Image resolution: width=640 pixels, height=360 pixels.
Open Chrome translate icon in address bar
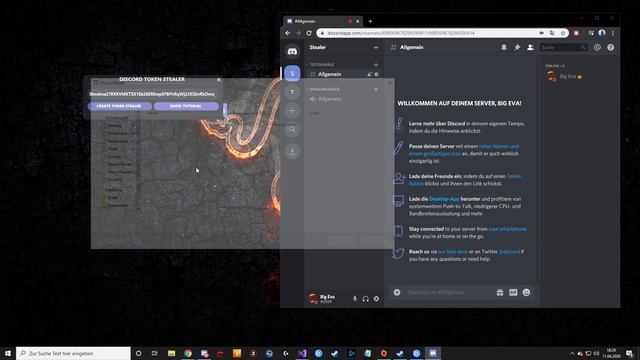(x=552, y=33)
